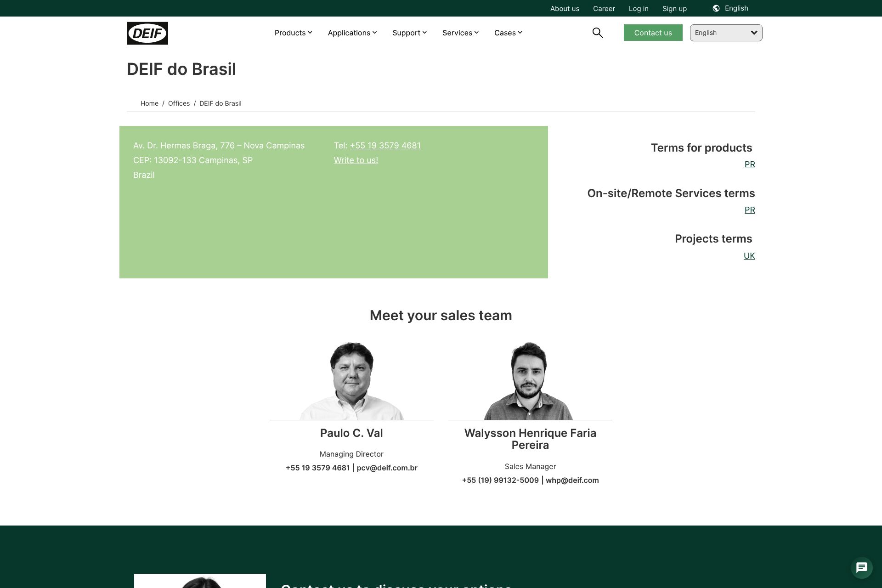
Task: Open the Offices breadcrumb link
Action: [179, 103]
